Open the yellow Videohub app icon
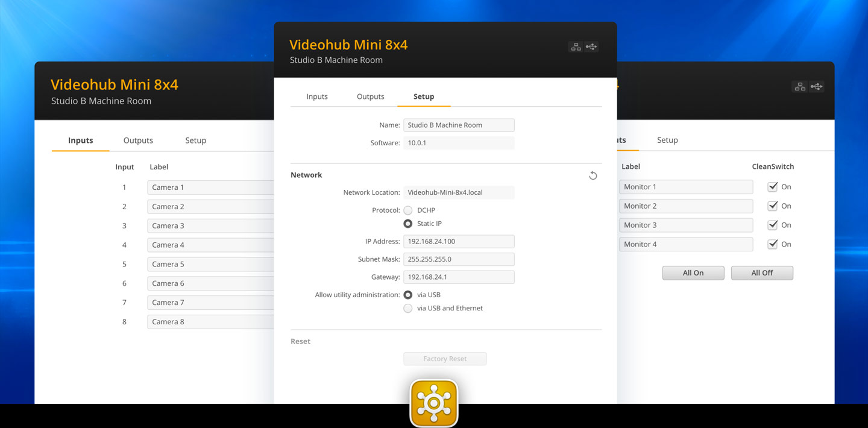 click(x=434, y=403)
